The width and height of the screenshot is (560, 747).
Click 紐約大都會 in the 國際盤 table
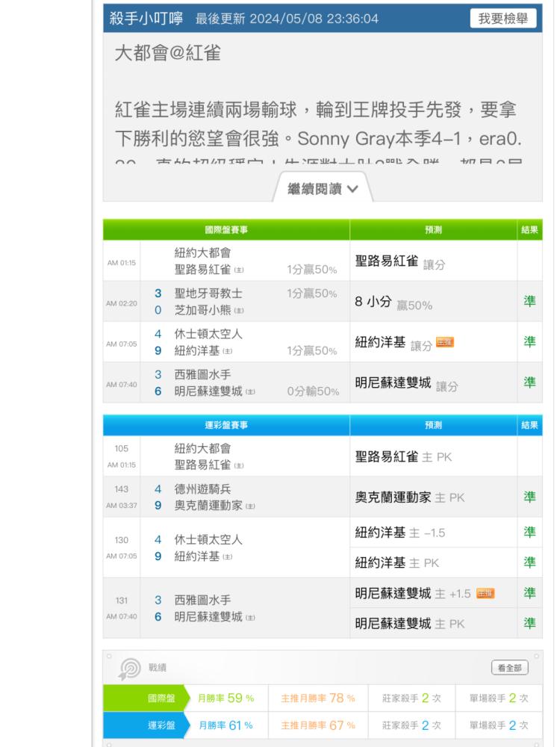tap(202, 252)
